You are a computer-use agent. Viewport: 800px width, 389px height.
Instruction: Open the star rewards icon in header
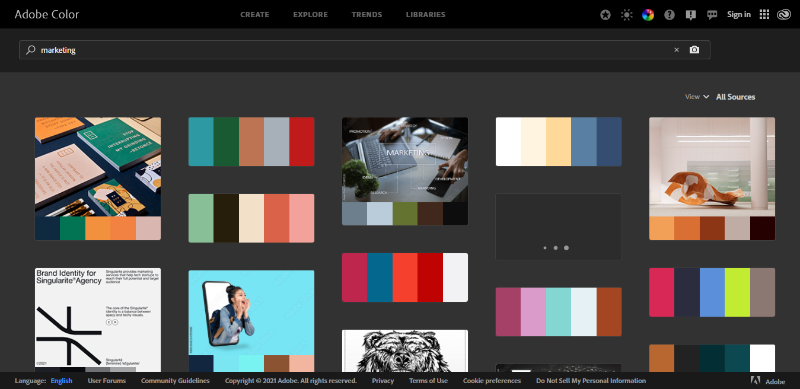click(x=605, y=15)
